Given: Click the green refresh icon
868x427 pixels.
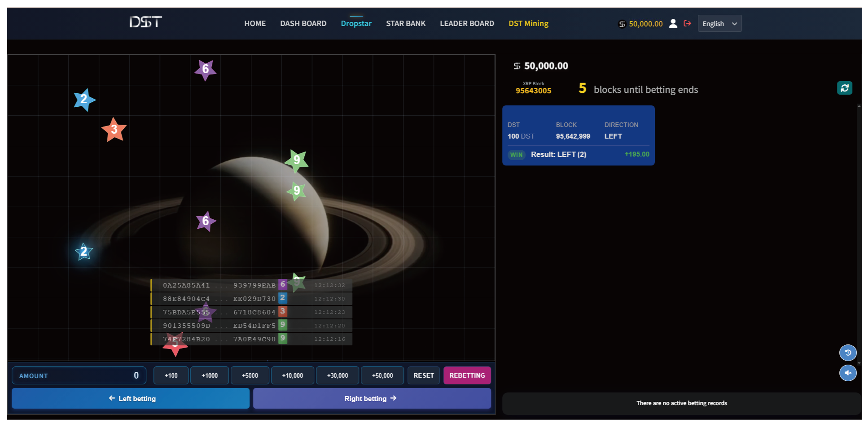Looking at the screenshot, I should (844, 88).
